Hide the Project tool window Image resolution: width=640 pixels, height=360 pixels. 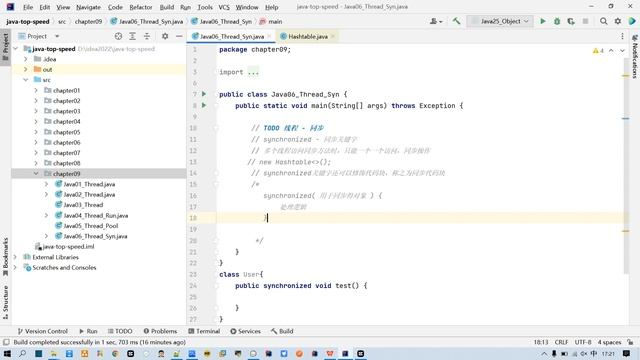click(x=179, y=36)
